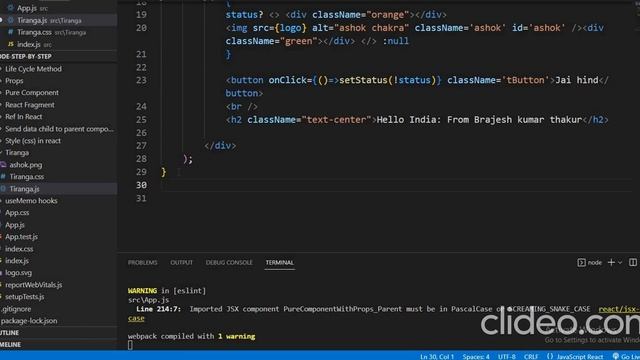Click the ashok.png file icon
The height and width of the screenshot is (360, 640).
coord(3,164)
